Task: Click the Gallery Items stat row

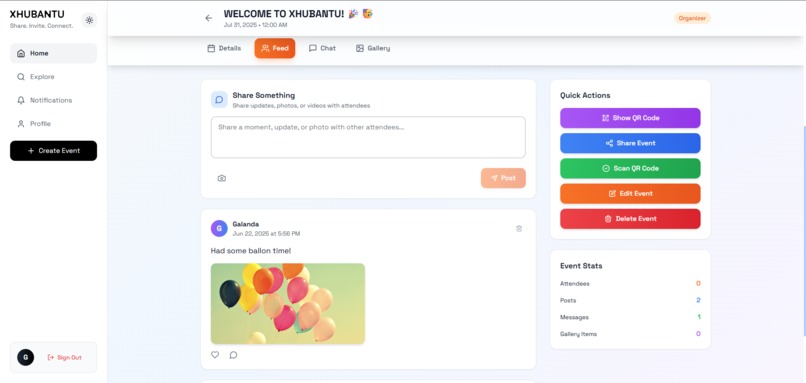Action: (x=630, y=334)
